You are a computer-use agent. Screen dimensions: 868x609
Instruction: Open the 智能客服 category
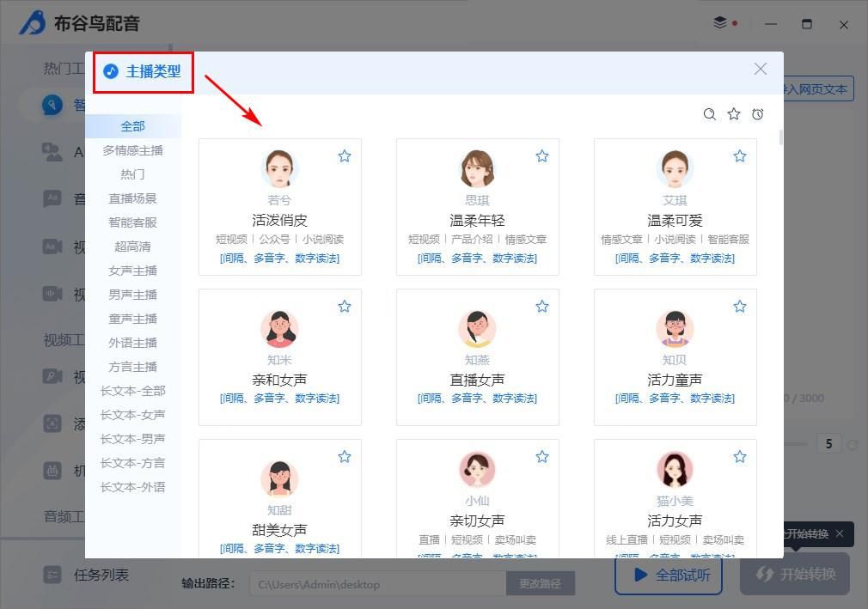[133, 222]
